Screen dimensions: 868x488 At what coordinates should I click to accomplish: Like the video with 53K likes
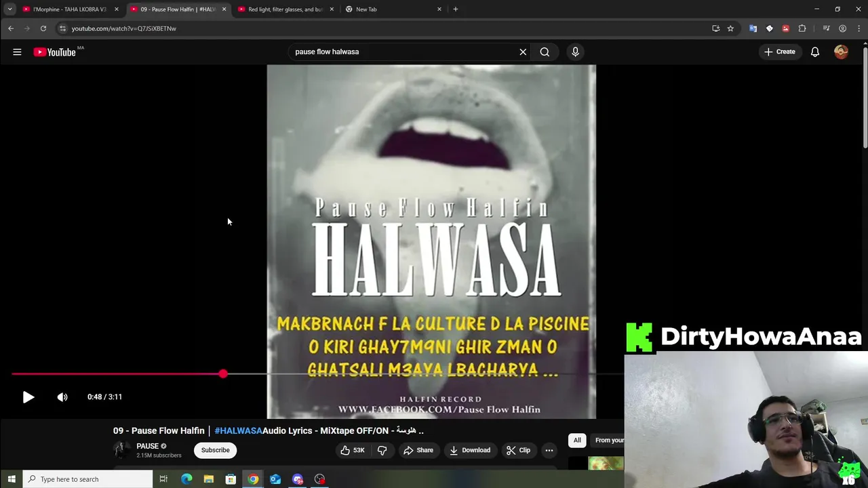tap(353, 450)
